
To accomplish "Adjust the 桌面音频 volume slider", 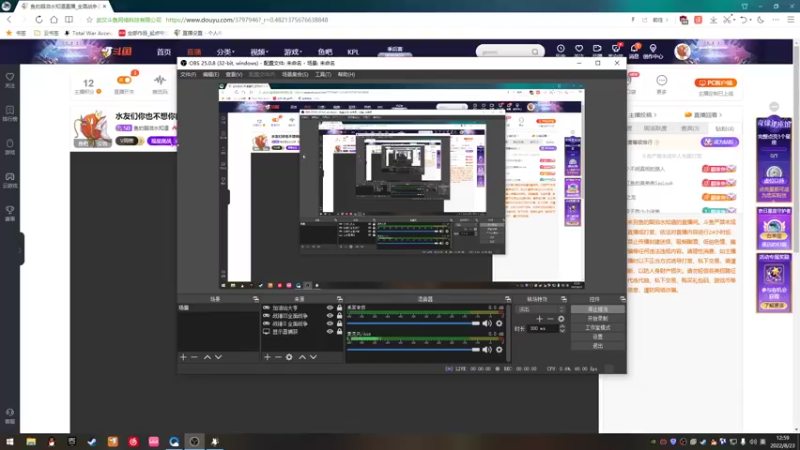I will [x=413, y=323].
